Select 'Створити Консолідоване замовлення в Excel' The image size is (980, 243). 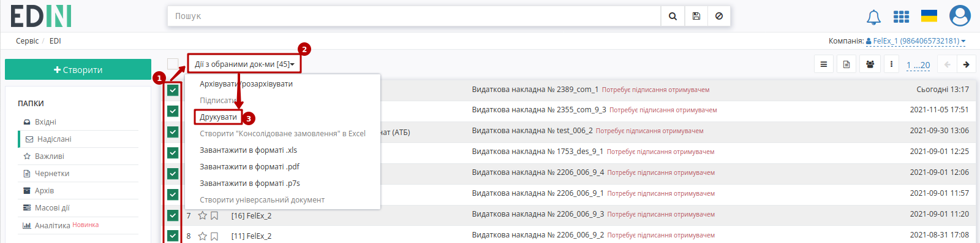tap(282, 134)
